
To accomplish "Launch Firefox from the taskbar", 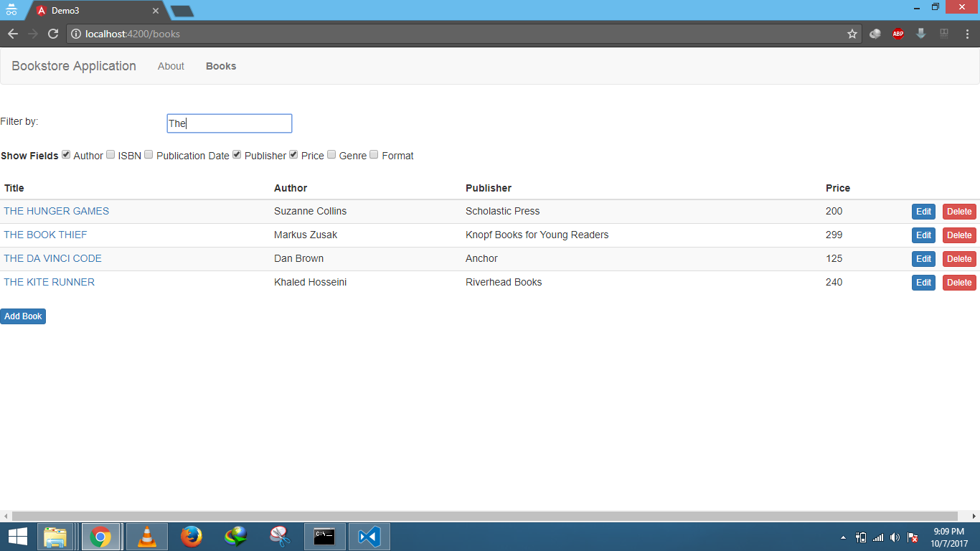I will [192, 537].
